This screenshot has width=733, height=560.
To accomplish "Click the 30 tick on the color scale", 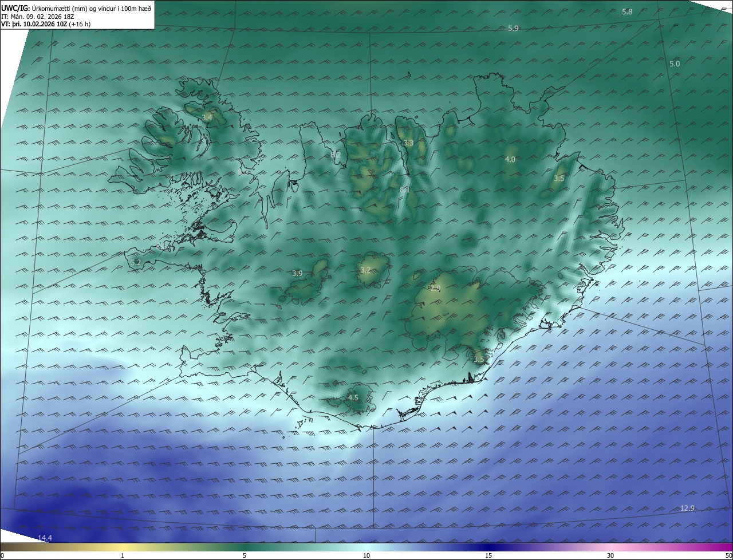I will point(610,556).
